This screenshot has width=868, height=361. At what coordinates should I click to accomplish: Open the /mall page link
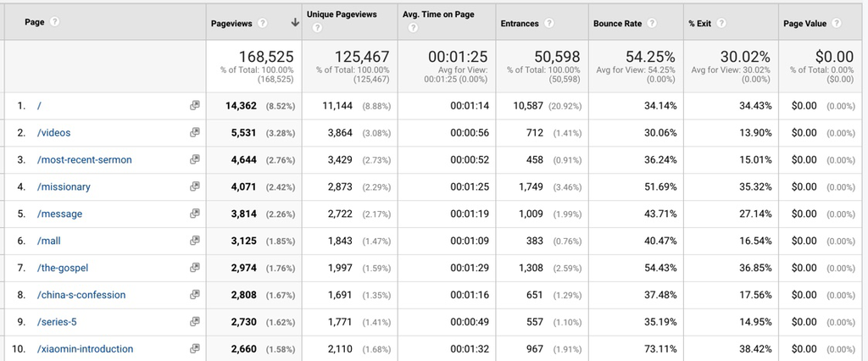pyautogui.click(x=49, y=241)
